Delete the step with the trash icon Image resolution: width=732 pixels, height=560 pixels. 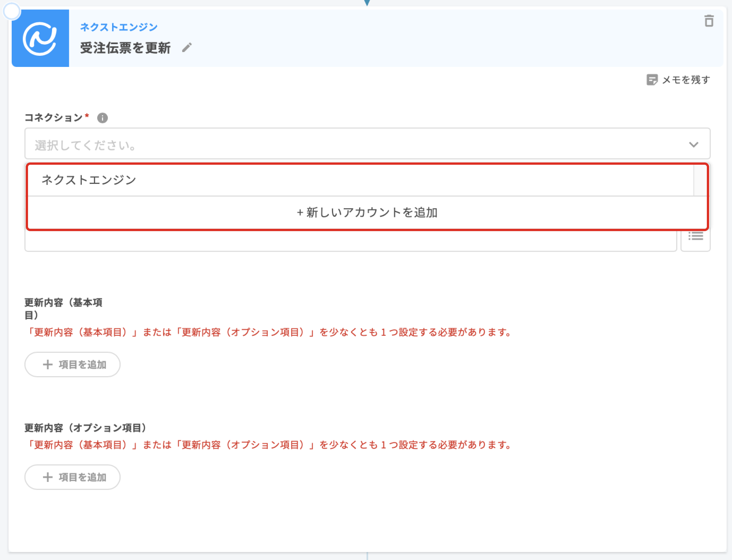(709, 21)
